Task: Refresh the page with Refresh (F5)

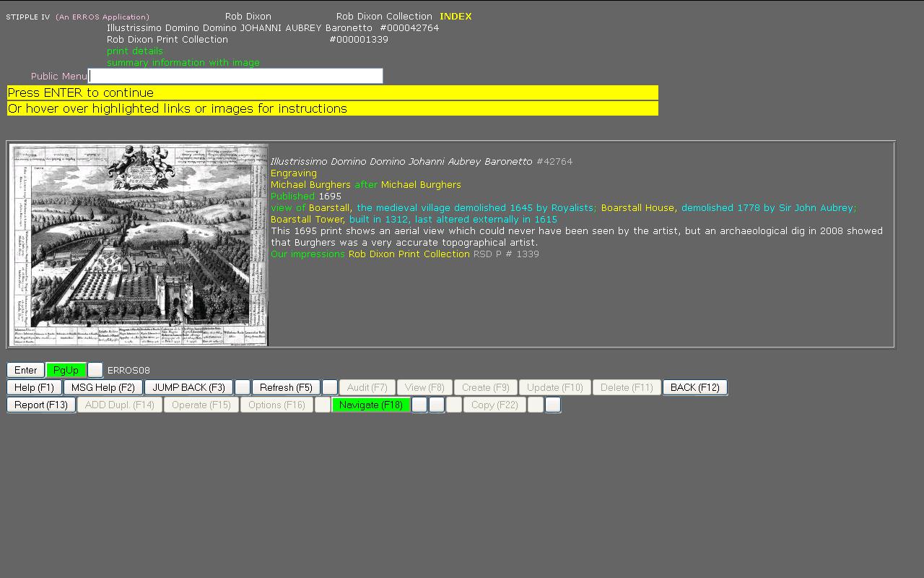Action: (286, 387)
